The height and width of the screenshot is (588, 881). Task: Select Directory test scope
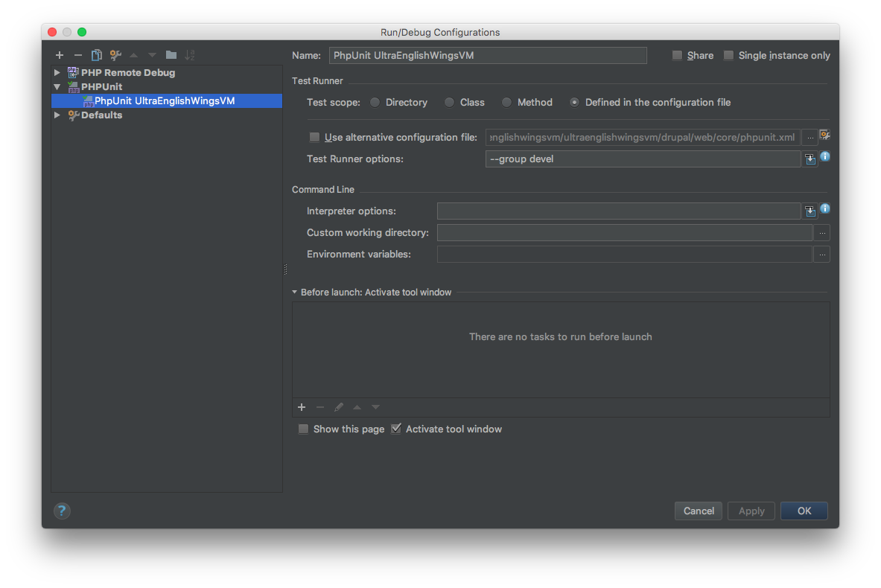375,102
